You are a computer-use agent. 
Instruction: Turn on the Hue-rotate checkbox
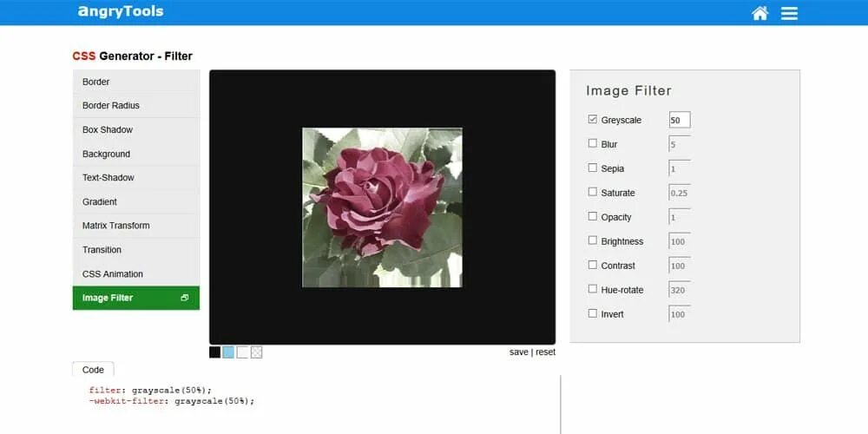pos(592,289)
